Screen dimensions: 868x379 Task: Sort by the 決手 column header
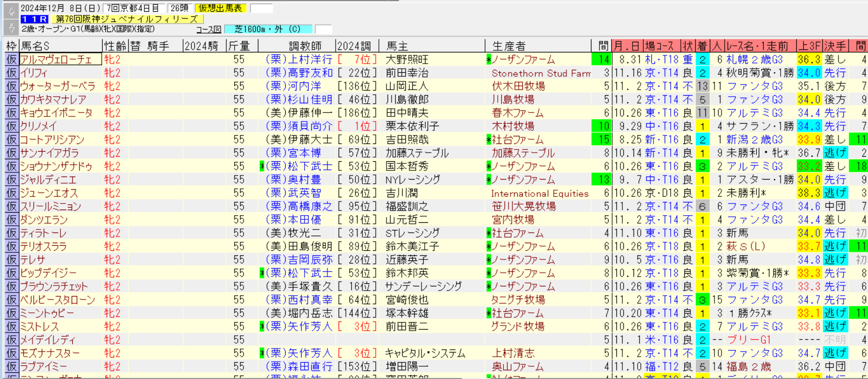[835, 46]
